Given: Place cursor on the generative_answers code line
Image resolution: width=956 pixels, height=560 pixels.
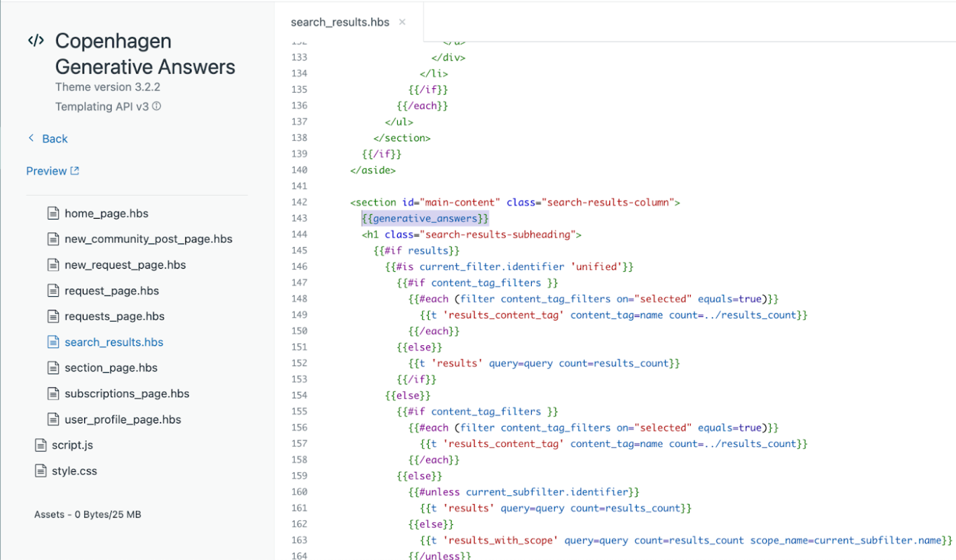Looking at the screenshot, I should pyautogui.click(x=425, y=219).
